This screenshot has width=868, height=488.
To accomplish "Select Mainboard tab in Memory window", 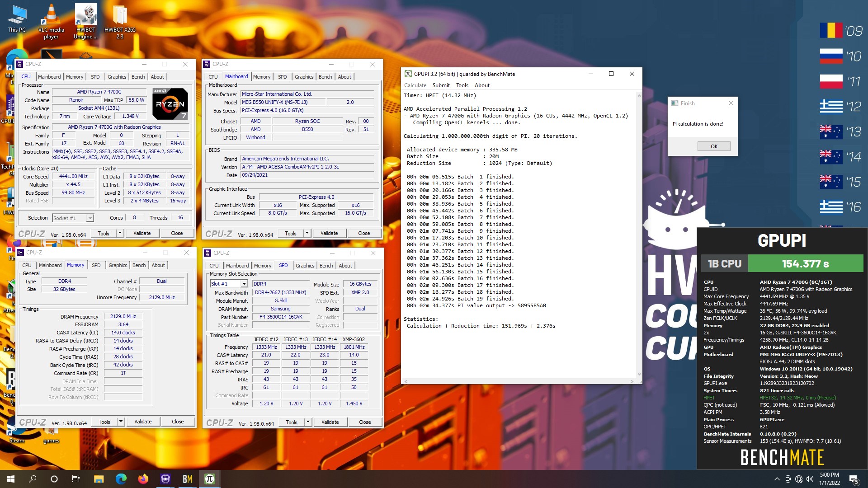I will [50, 265].
